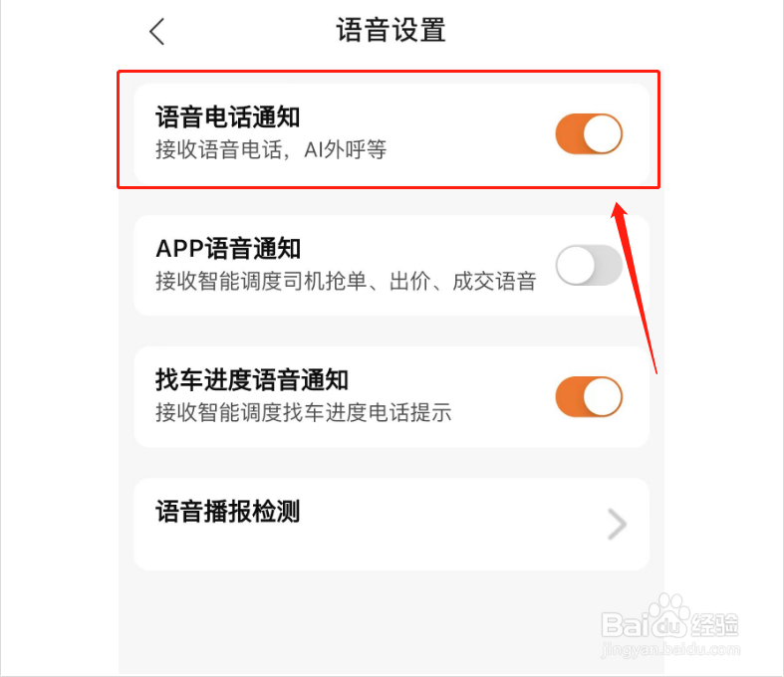Image resolution: width=784 pixels, height=677 pixels.
Task: Turn off 找车进度语音通知 switch
Action: (589, 396)
